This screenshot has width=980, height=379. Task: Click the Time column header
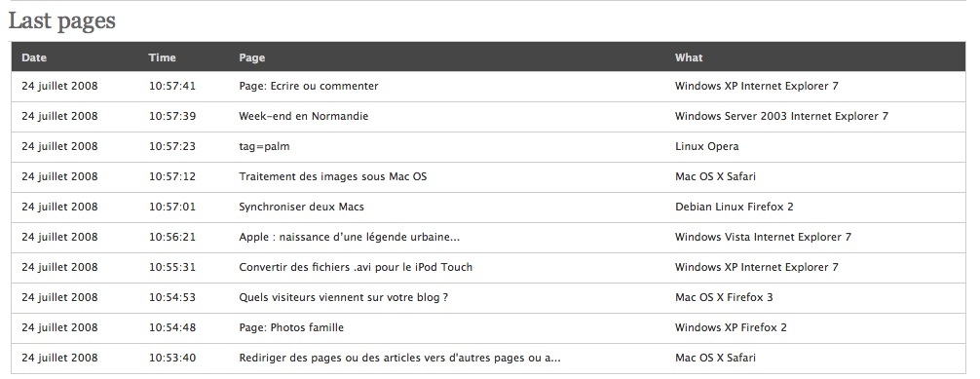pos(162,57)
